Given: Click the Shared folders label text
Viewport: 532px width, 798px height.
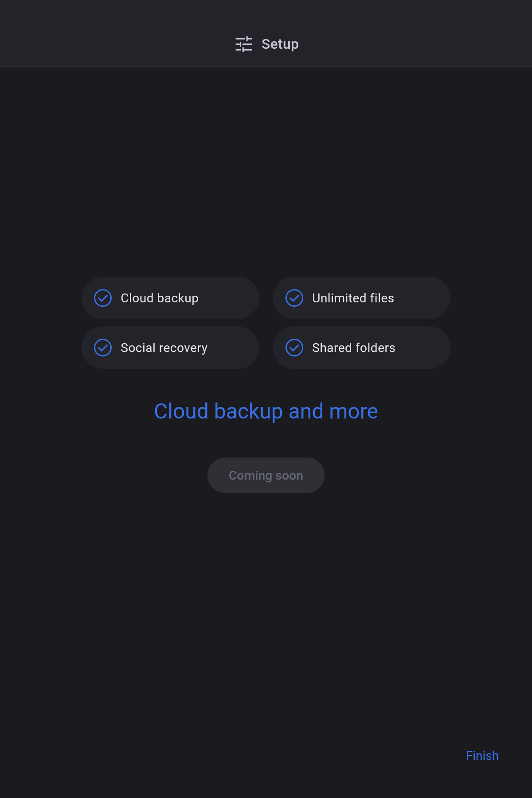Looking at the screenshot, I should pos(353,348).
